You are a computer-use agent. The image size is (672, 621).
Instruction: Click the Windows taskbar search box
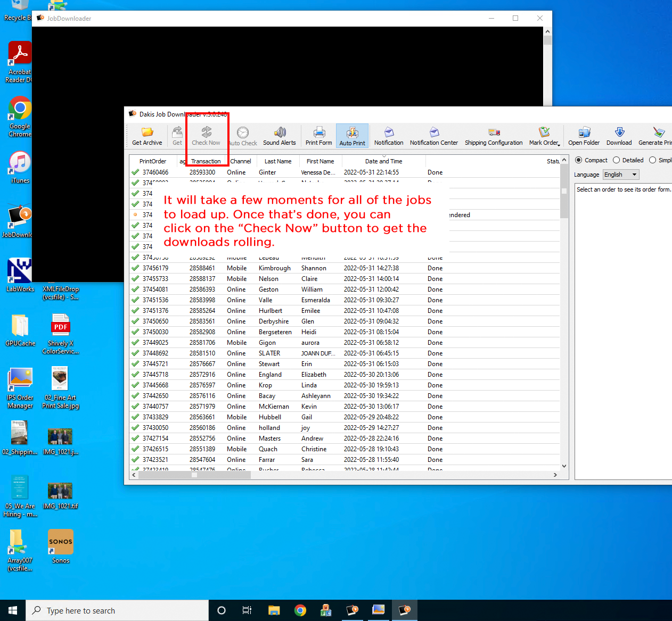(117, 610)
